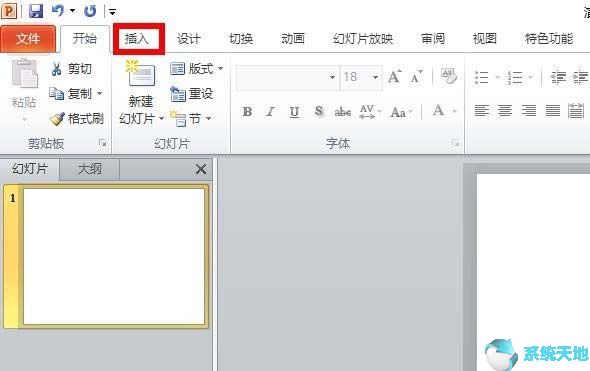Decrease font size with small A

click(417, 77)
